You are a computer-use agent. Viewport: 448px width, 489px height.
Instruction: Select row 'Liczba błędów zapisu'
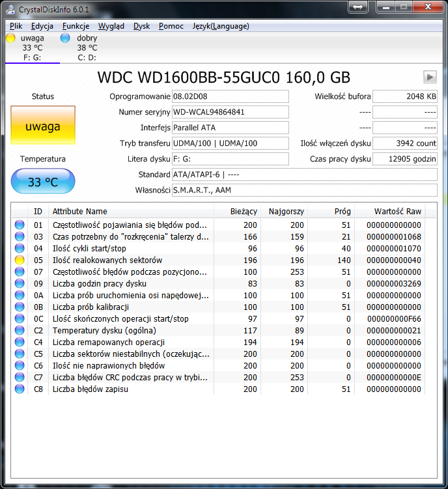[218, 389]
